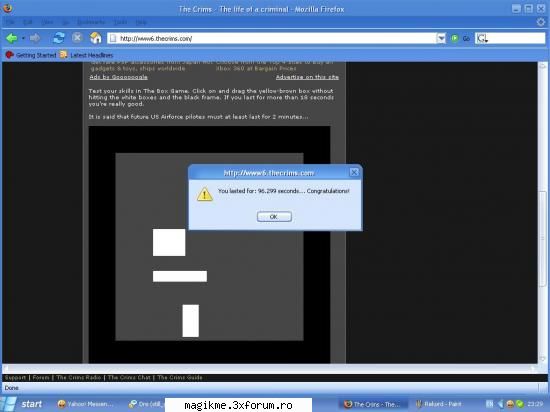This screenshot has width=550, height=412.
Task: Click the page vertical scrollbar
Action: 542,212
